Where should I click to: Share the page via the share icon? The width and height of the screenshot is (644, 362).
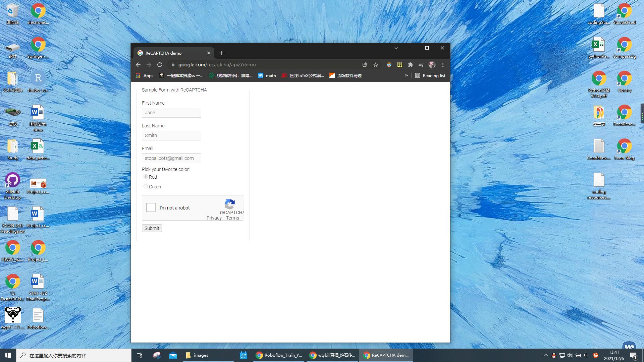365,65
